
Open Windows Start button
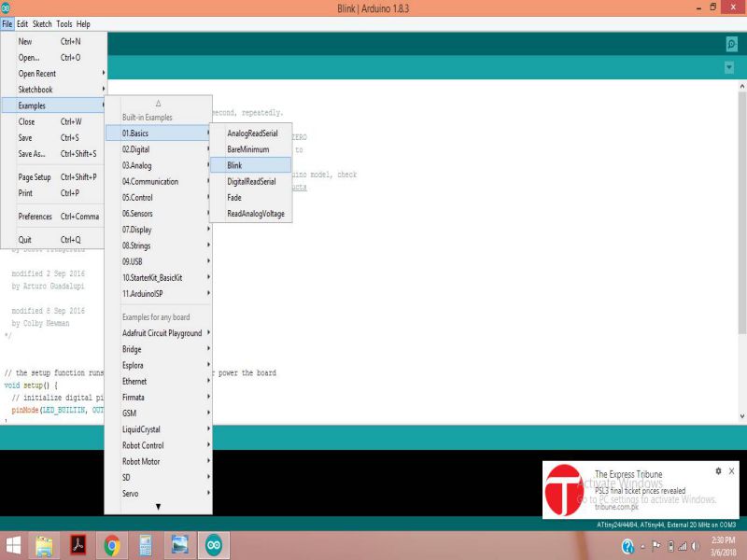(x=13, y=545)
